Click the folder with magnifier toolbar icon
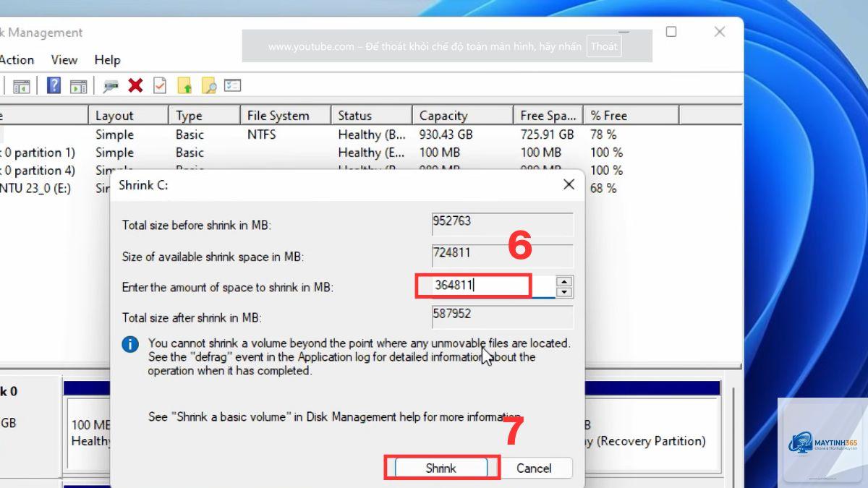Screen dimensions: 868x488 208,86
